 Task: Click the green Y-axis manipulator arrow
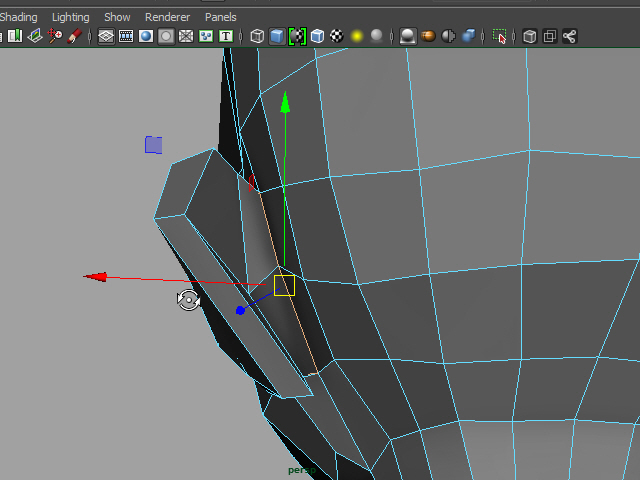pyautogui.click(x=285, y=102)
